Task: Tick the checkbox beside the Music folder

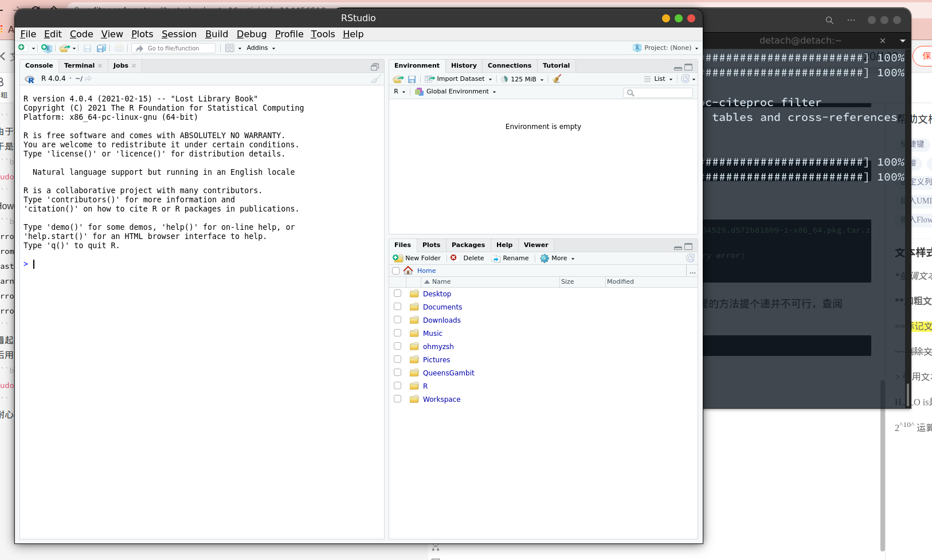Action: (397, 332)
